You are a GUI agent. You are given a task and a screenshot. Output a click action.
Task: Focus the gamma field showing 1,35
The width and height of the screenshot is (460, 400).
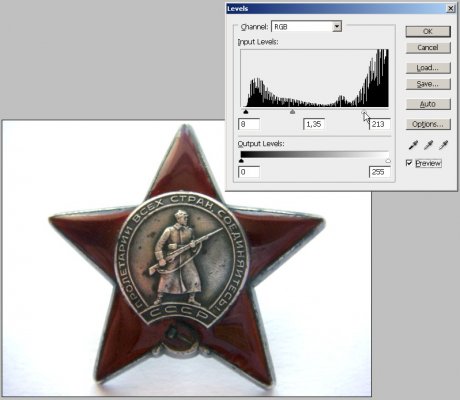[314, 124]
